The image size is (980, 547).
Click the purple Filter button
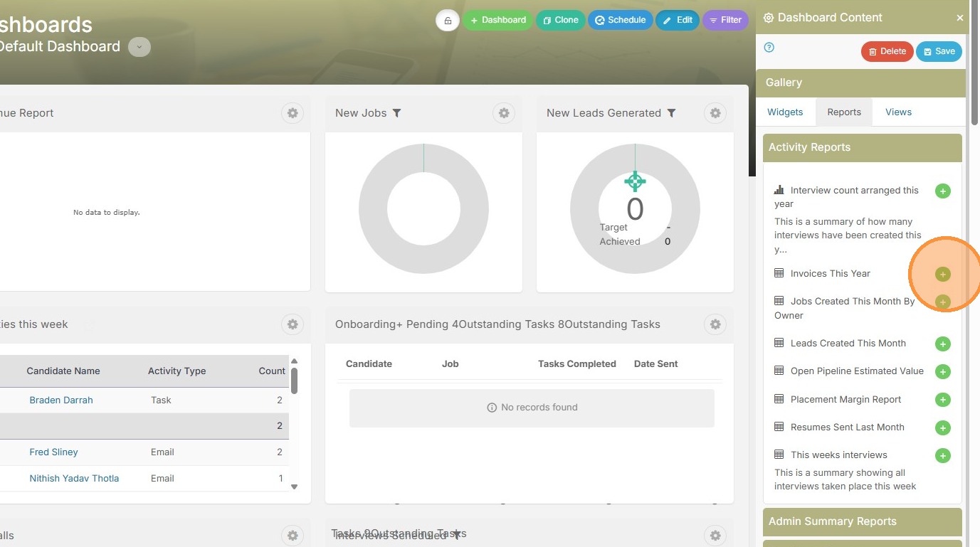[x=725, y=20]
